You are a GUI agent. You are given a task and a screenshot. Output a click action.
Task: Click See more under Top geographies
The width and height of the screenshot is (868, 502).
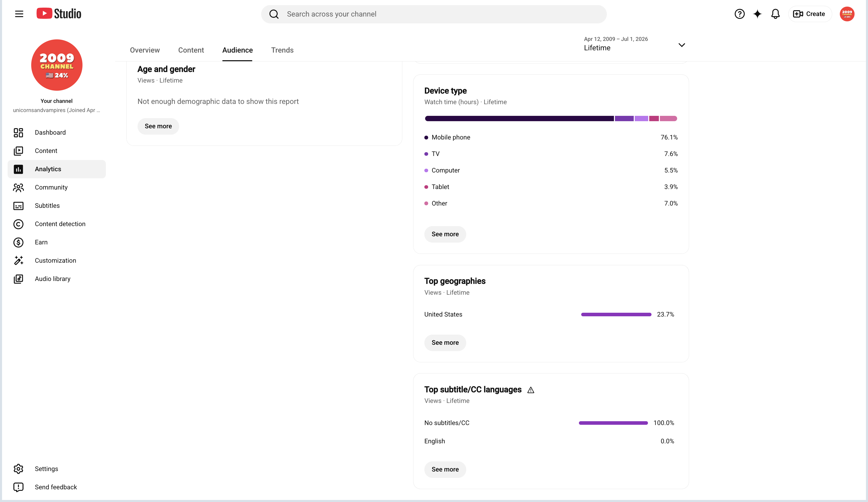click(445, 343)
